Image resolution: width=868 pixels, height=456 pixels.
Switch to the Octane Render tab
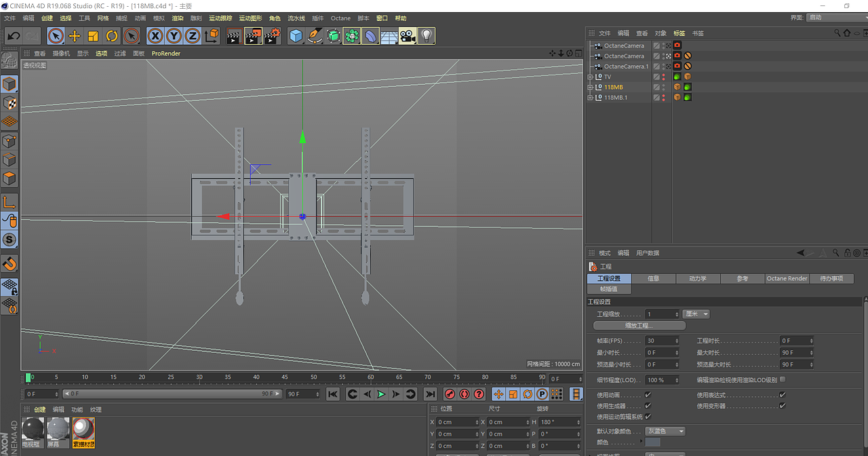(787, 278)
